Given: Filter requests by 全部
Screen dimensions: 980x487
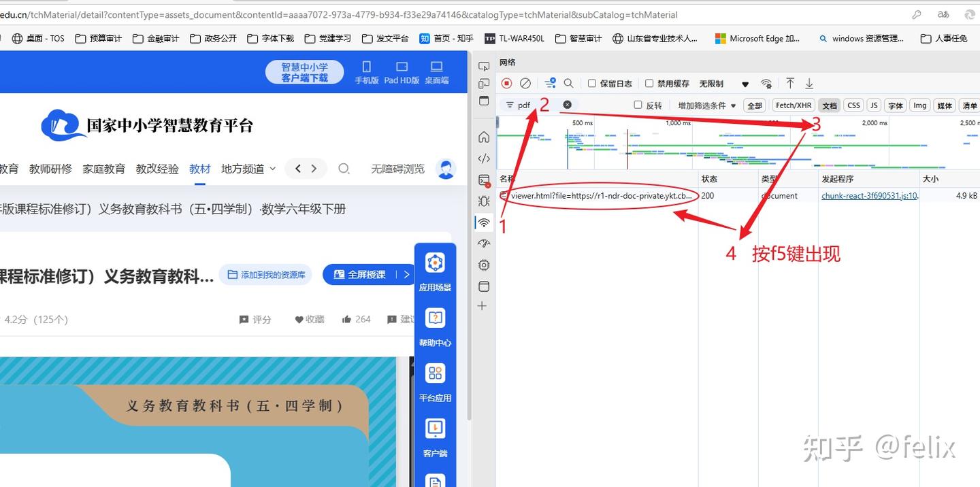Looking at the screenshot, I should [755, 105].
